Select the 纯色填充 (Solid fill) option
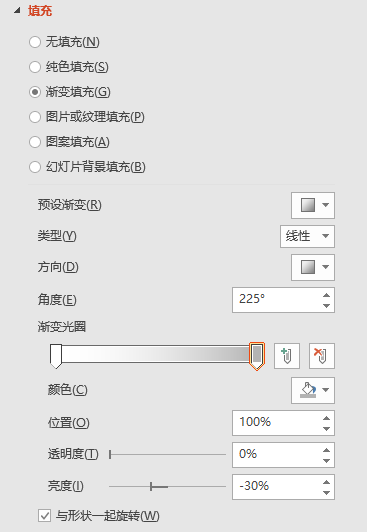367x532 pixels. point(69,67)
